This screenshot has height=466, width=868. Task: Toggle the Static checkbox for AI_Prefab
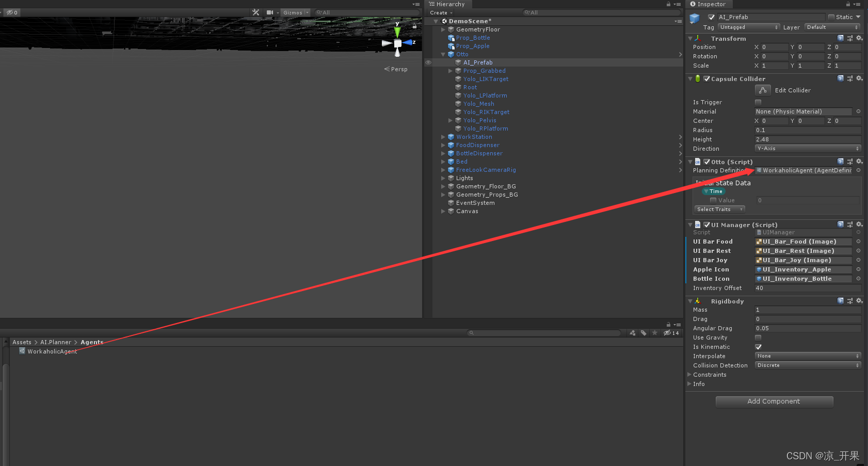click(x=831, y=17)
